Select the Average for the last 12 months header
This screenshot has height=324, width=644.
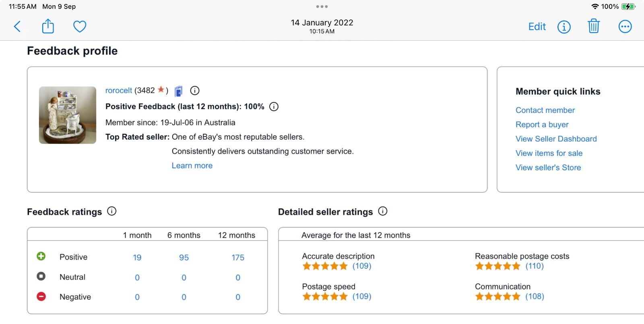point(356,235)
